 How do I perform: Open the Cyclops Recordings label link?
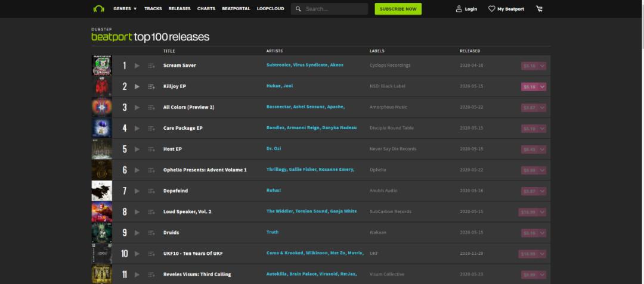390,65
